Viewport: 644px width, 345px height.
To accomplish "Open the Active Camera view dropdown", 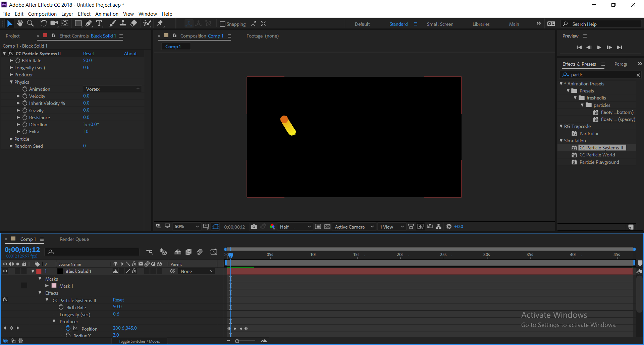I will pos(354,227).
